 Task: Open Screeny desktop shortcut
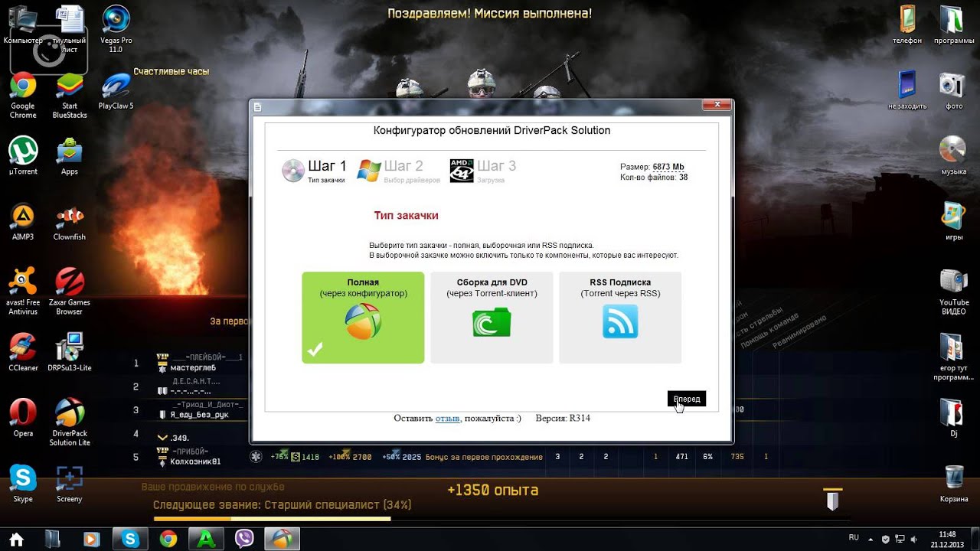tap(70, 484)
